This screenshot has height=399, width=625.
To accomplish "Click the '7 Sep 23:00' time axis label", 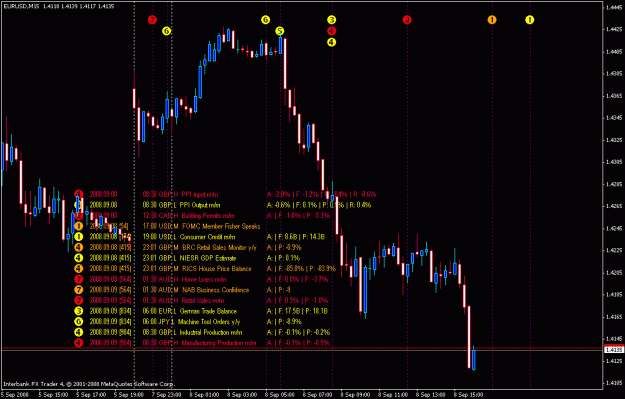I will click(x=167, y=395).
